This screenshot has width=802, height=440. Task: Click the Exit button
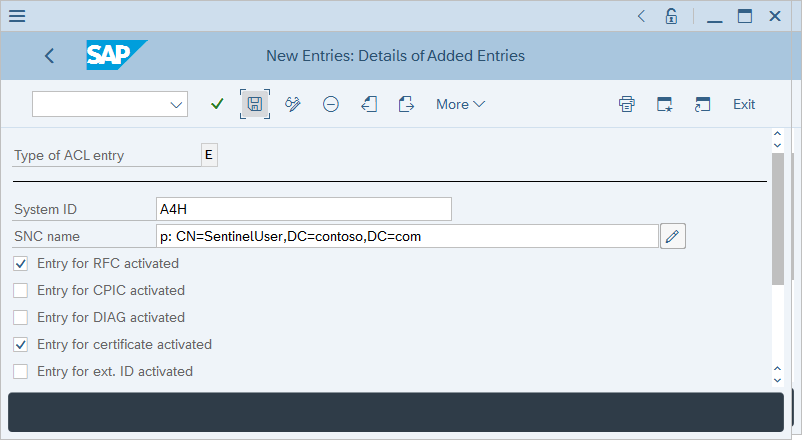744,104
